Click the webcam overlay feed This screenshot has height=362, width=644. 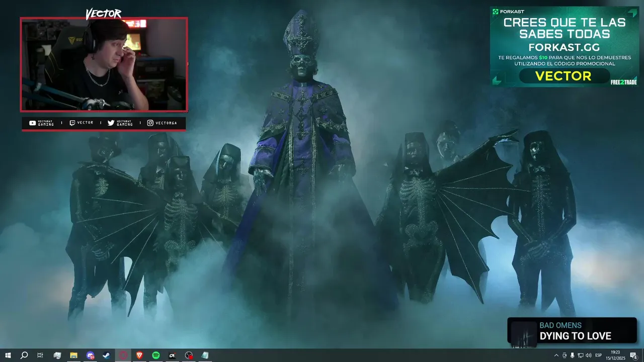click(104, 64)
